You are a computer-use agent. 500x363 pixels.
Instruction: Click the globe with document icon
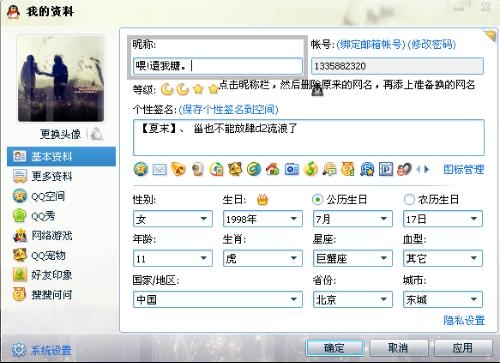[216, 169]
